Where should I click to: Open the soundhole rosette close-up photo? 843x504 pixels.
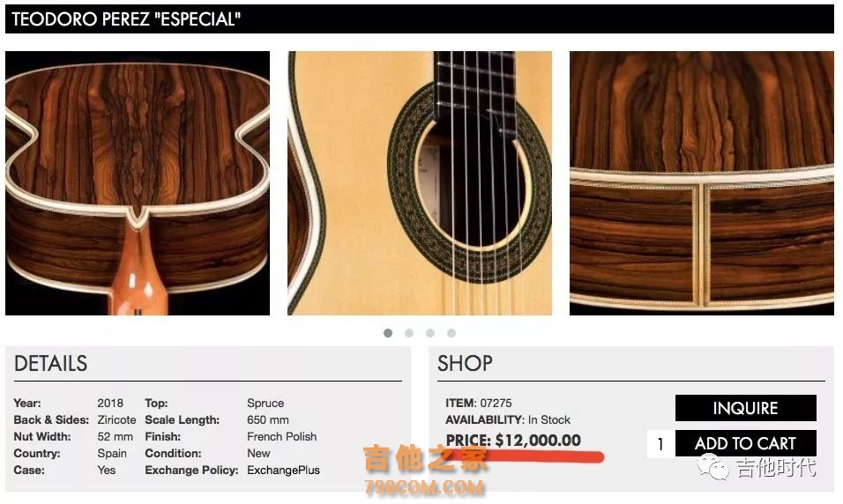coord(420,183)
